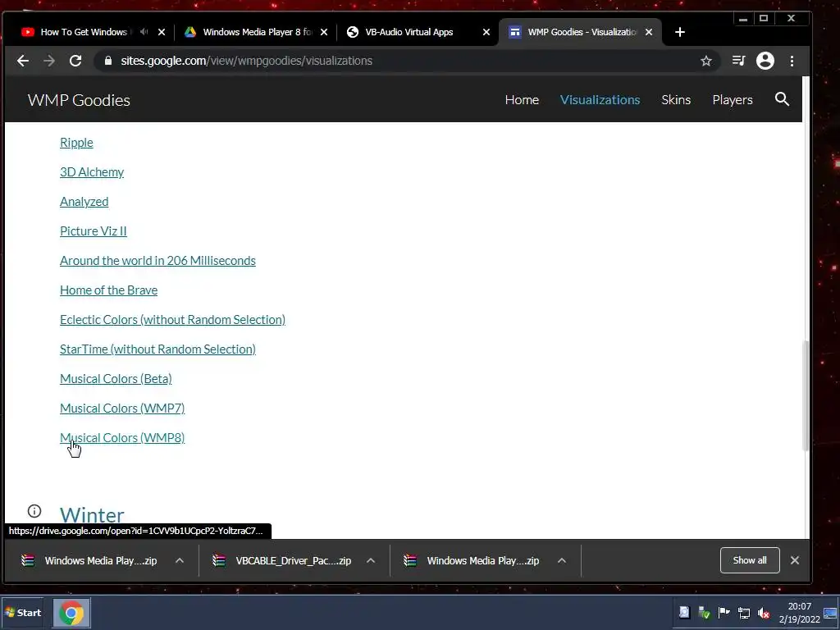The width and height of the screenshot is (840, 630).
Task: Click the page vertical scrollbar thumb
Action: tap(806, 396)
